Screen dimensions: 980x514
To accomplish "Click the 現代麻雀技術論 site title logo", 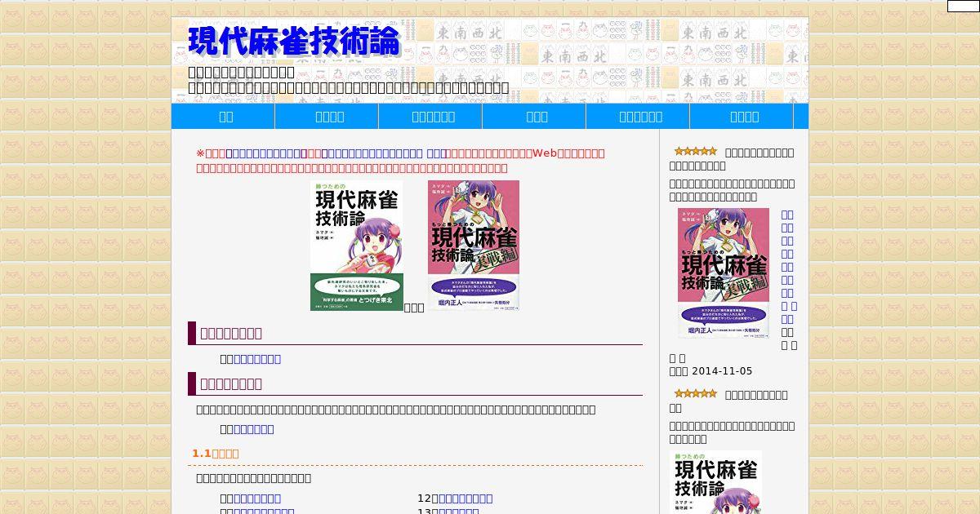I will point(294,42).
